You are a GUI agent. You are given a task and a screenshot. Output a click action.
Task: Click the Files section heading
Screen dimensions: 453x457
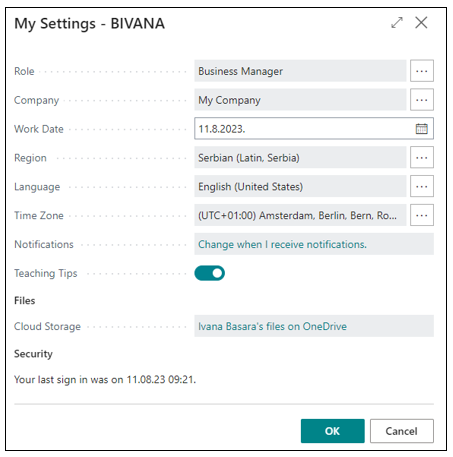click(x=24, y=301)
